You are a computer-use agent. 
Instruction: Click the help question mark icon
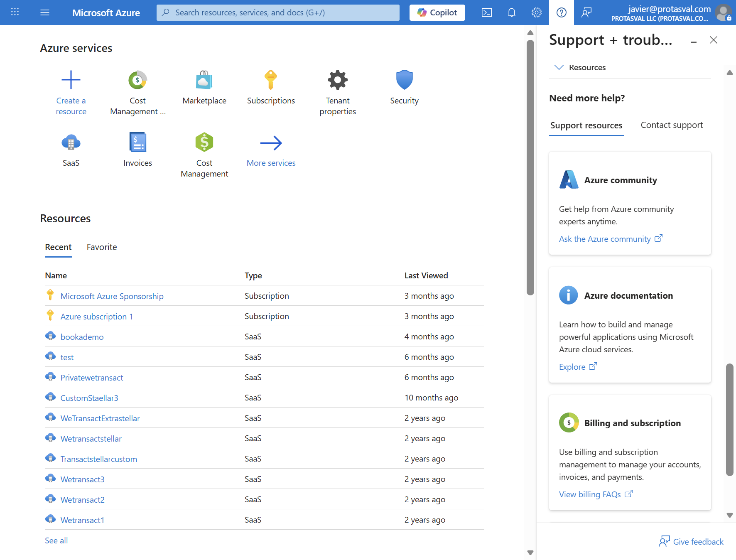562,12
